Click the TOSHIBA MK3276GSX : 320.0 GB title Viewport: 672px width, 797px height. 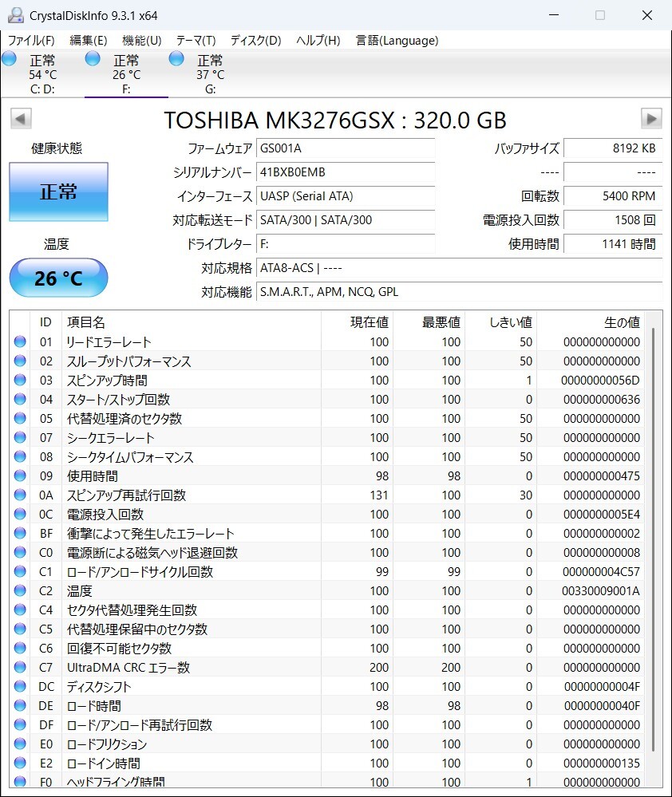click(x=335, y=120)
